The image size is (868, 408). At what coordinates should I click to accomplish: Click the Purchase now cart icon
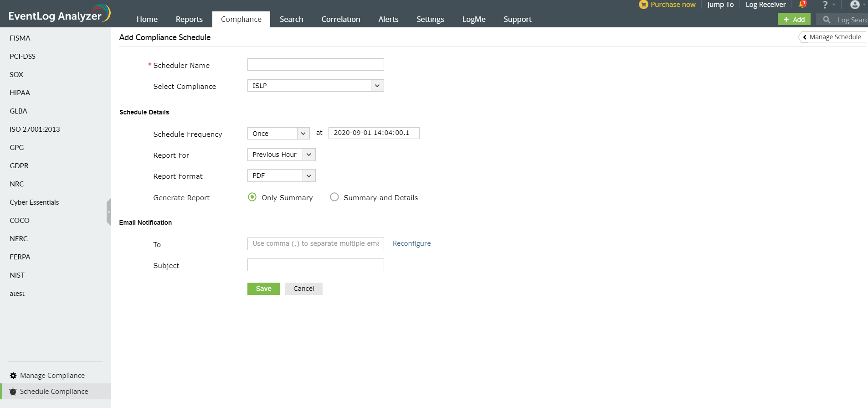643,5
